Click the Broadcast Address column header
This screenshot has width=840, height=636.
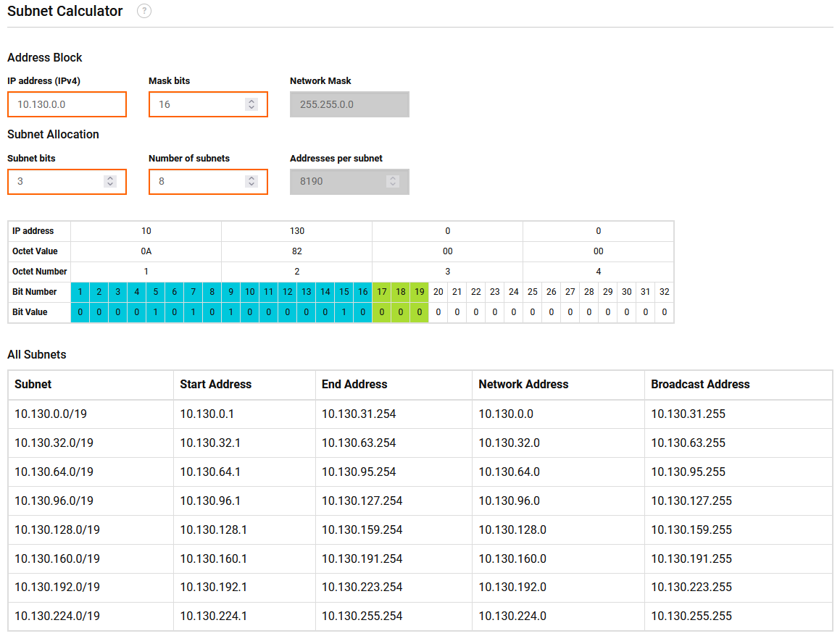tap(700, 385)
